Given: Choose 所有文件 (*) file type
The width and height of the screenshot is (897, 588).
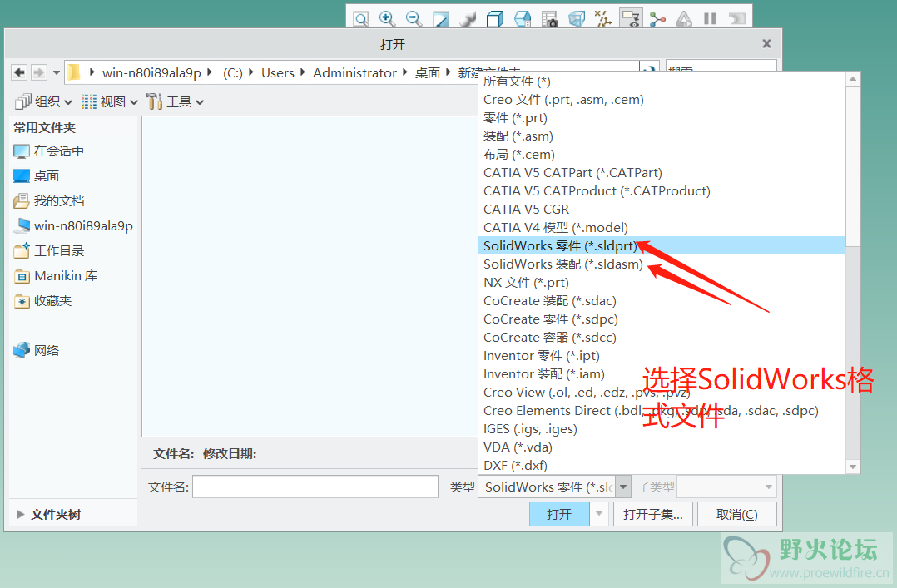Looking at the screenshot, I should click(x=662, y=82).
